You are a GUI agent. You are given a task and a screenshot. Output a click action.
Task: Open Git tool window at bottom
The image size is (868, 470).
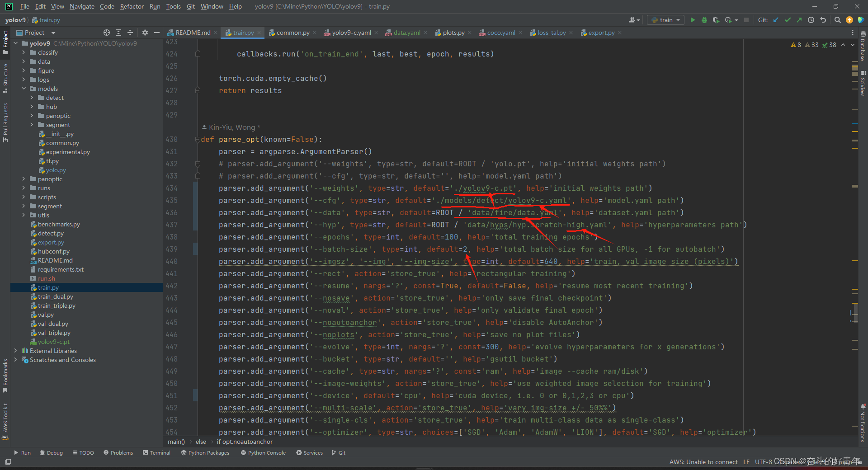339,452
